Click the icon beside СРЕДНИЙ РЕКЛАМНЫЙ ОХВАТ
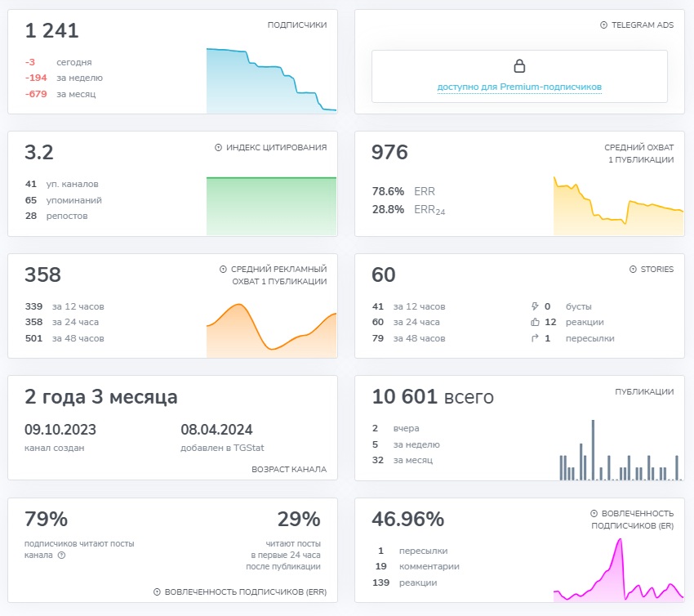Image resolution: width=694 pixels, height=616 pixels. pyautogui.click(x=223, y=269)
